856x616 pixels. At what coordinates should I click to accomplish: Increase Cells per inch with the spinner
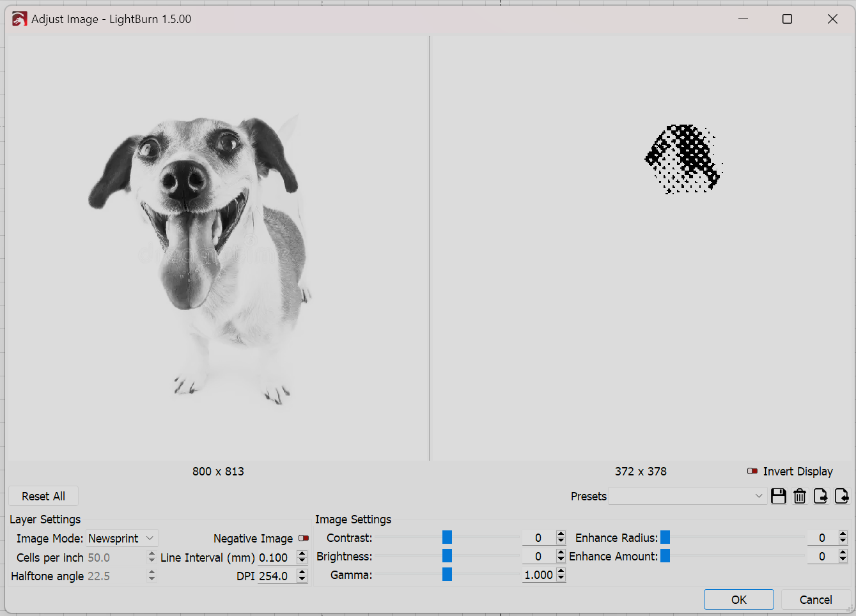152,554
